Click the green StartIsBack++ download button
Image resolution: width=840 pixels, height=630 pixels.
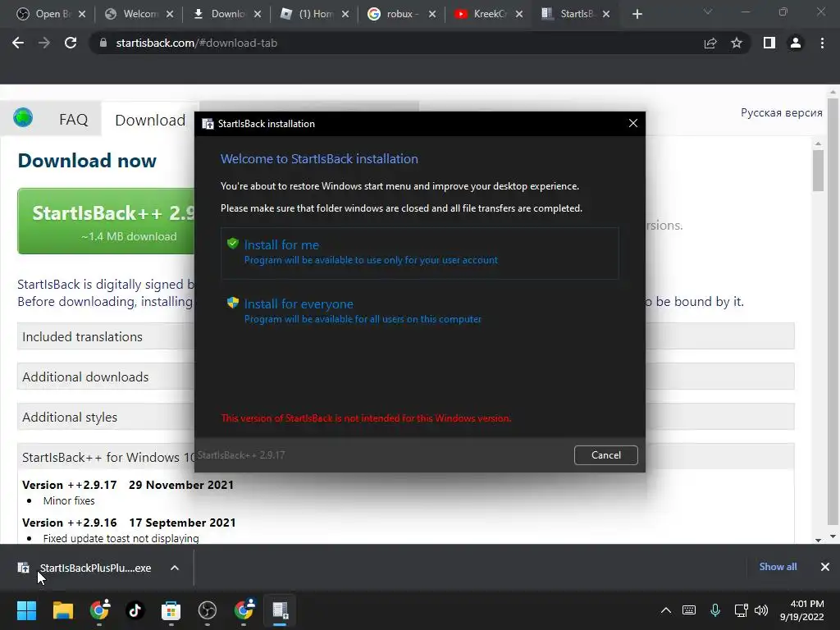point(107,221)
